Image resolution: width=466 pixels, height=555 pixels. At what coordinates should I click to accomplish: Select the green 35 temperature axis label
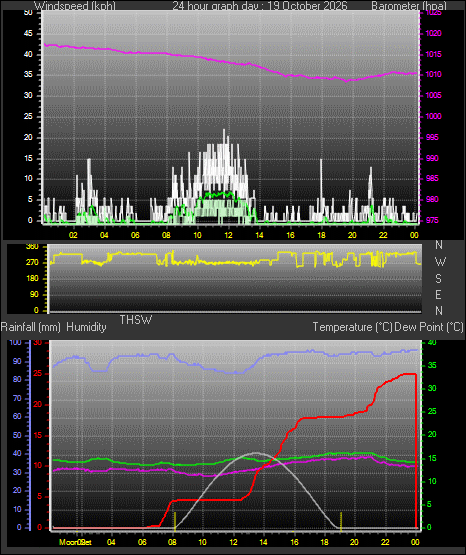pyautogui.click(x=432, y=366)
